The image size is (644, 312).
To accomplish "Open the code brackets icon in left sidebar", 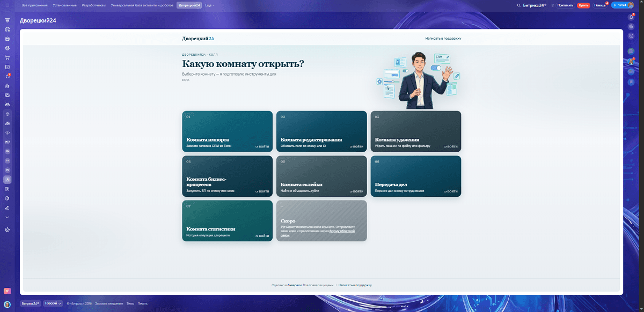I will click(8, 132).
